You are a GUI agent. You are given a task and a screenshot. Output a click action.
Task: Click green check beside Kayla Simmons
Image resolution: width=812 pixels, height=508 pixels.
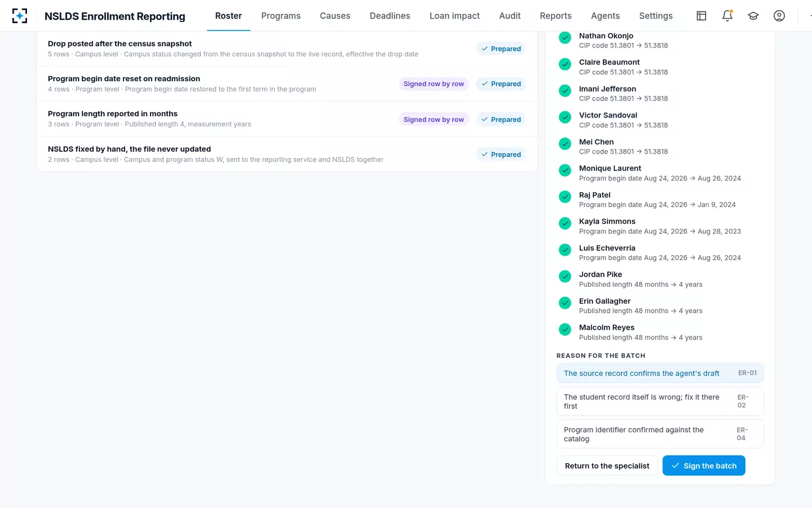565,224
